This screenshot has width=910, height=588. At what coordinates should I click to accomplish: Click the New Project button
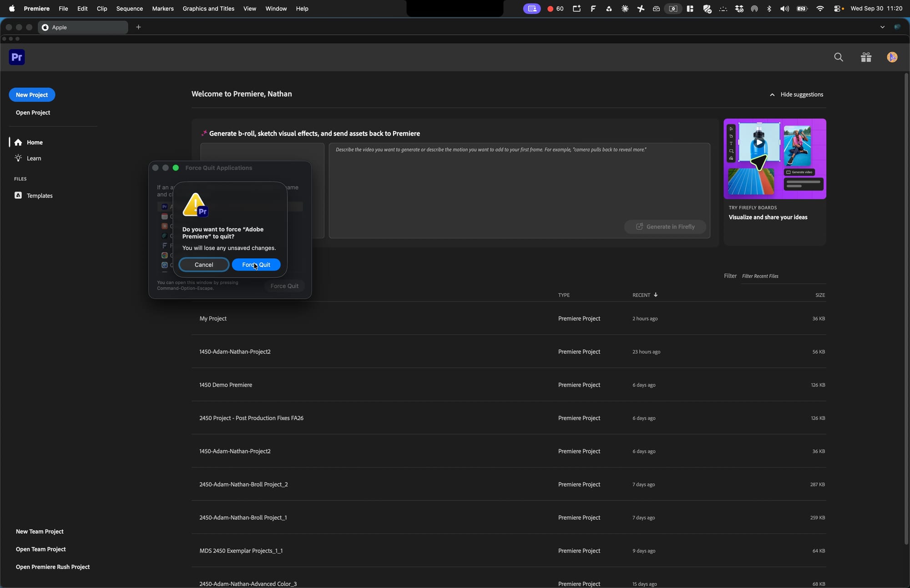32,95
